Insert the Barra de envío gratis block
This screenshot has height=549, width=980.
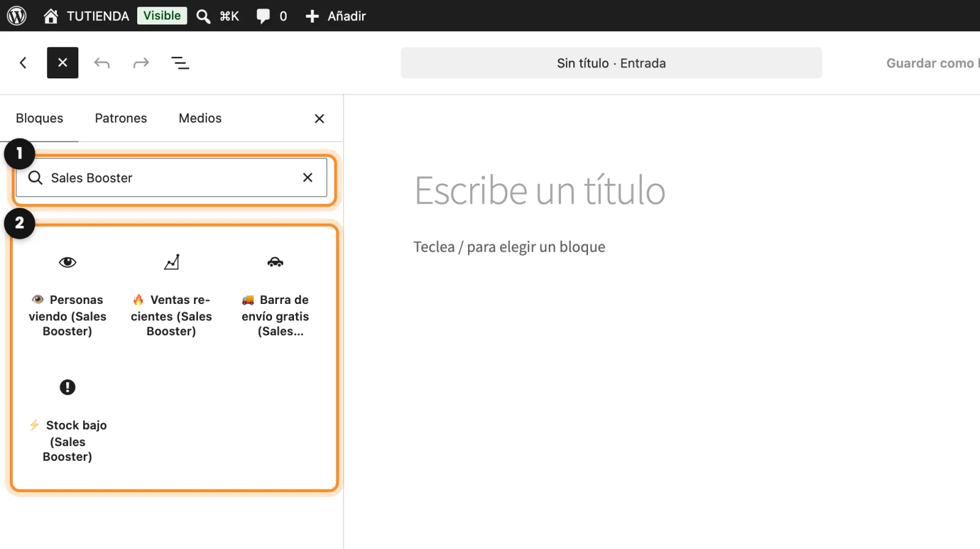(x=275, y=295)
